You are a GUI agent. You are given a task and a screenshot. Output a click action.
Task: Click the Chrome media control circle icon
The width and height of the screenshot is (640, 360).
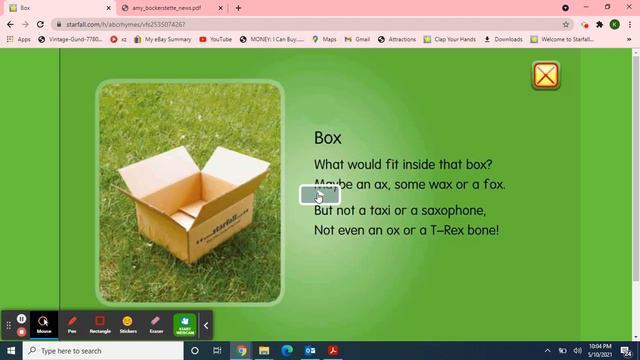tap(565, 8)
